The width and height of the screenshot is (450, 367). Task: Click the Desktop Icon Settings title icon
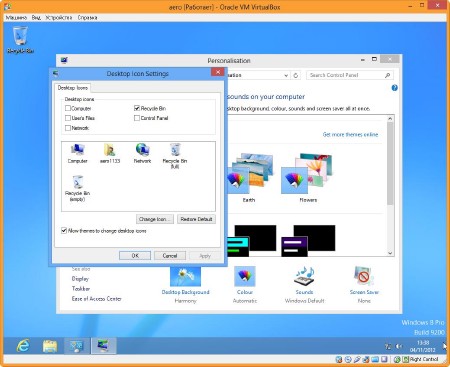(x=56, y=73)
